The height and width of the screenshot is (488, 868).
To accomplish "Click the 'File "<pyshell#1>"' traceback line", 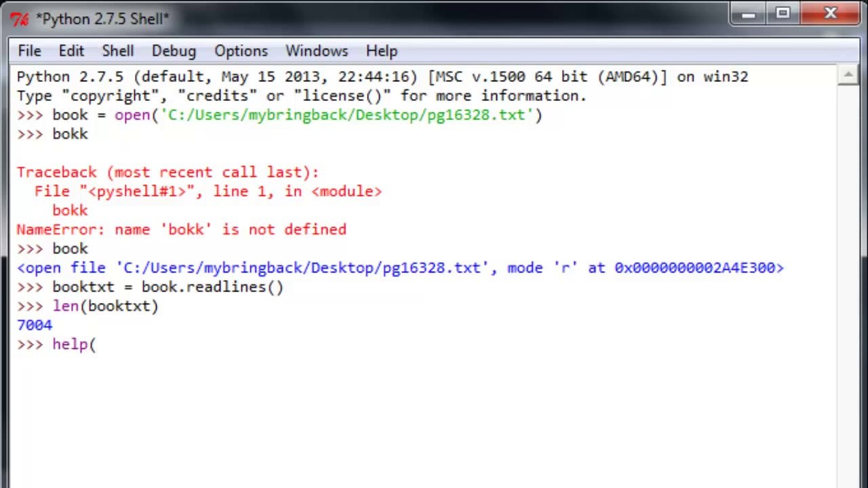I will coord(208,191).
